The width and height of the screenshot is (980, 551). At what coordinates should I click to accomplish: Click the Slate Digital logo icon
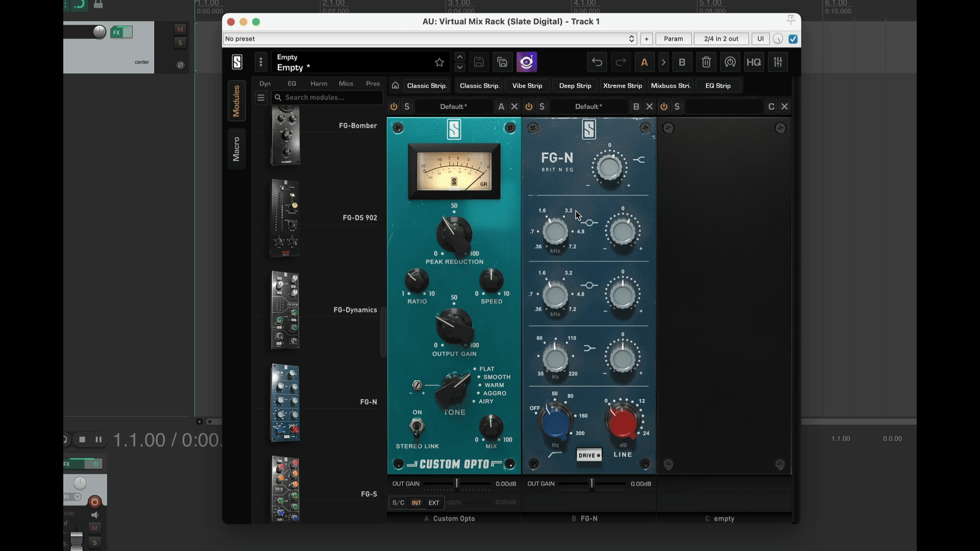(x=237, y=62)
